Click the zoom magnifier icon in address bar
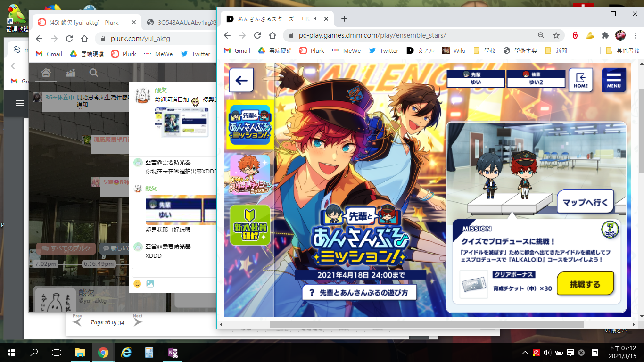Screen dimensions: 644x362 [x=542, y=35]
